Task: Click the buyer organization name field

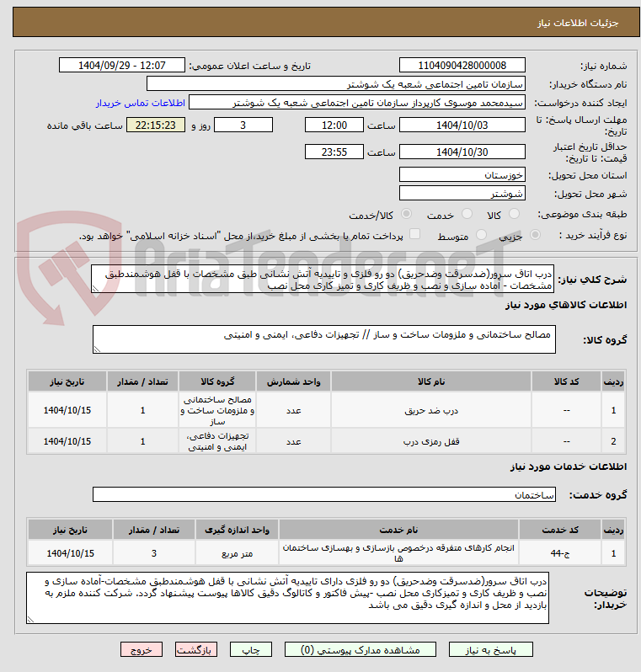Action: pos(336,83)
